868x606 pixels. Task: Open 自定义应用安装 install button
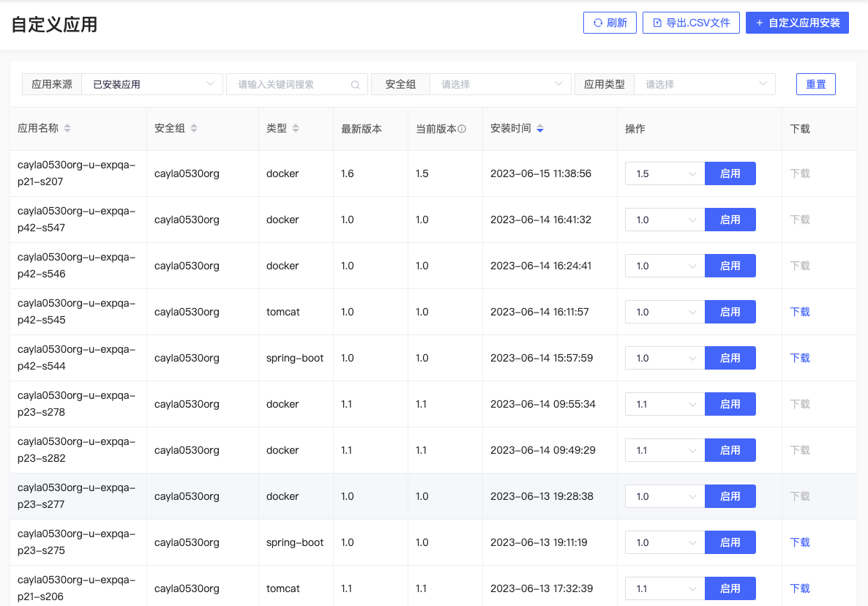point(797,23)
